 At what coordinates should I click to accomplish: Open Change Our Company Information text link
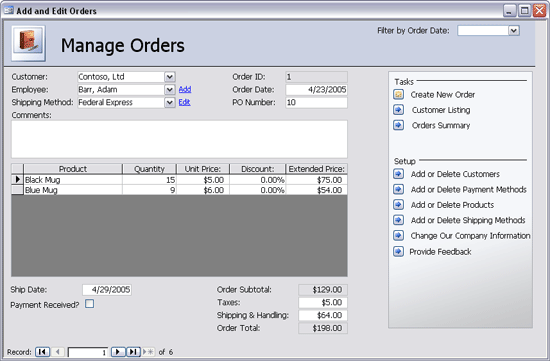(x=470, y=236)
